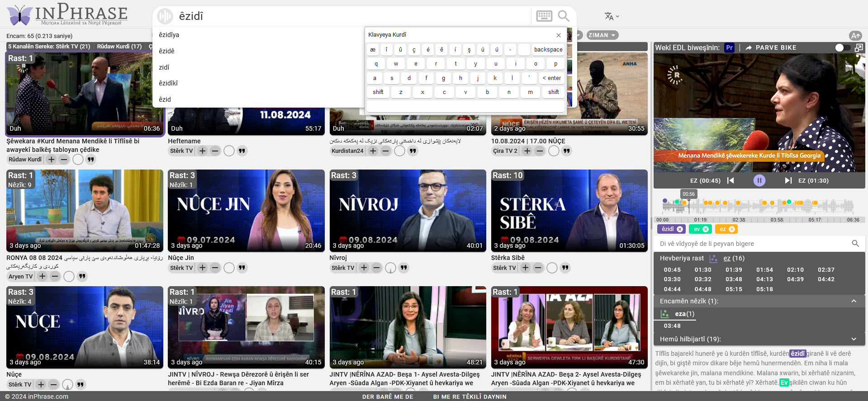
Task: Click the PARVE BIKE share button
Action: click(x=771, y=47)
